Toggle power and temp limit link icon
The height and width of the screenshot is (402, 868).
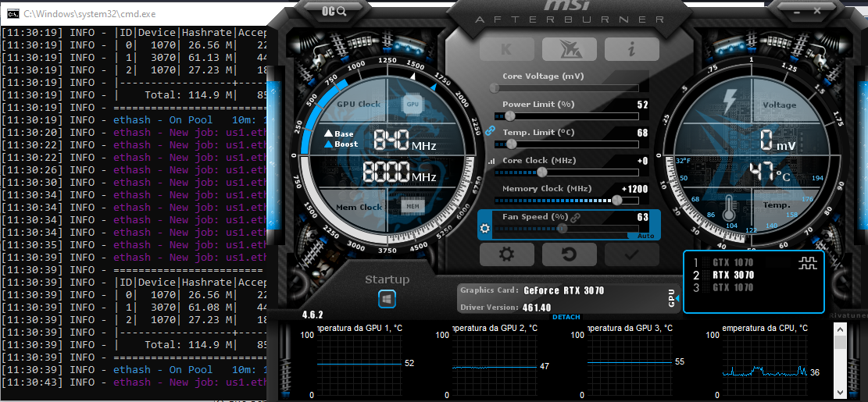tap(489, 131)
